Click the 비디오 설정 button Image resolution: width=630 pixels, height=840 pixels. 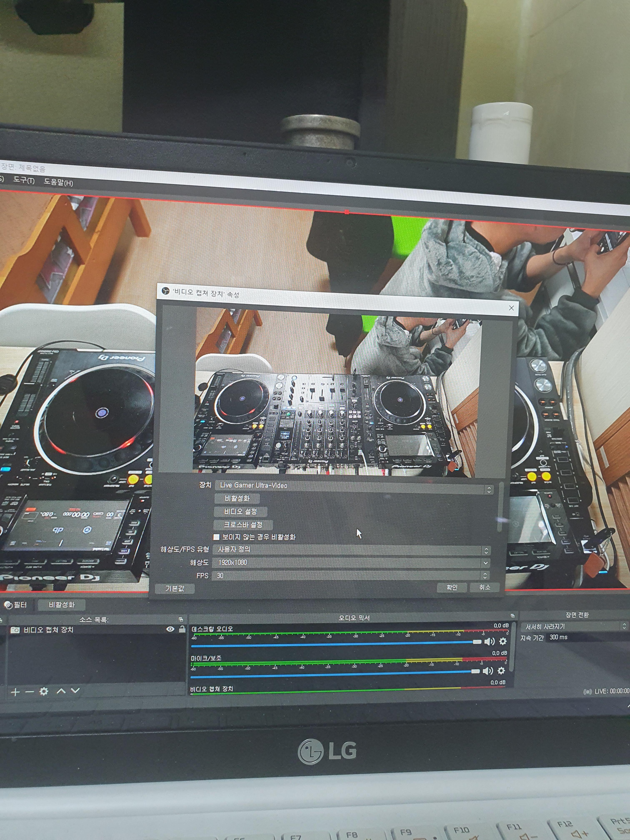240,511
